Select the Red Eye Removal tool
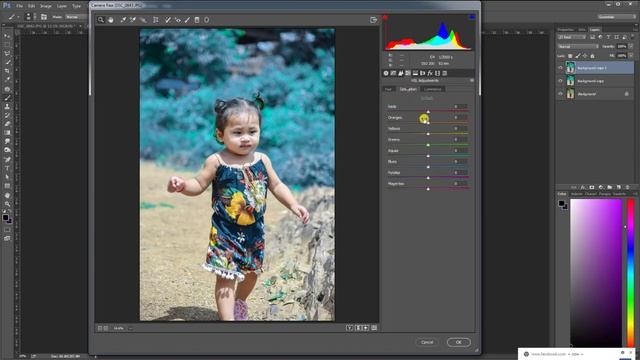Screen dimensions: 640x360 click(x=178, y=20)
